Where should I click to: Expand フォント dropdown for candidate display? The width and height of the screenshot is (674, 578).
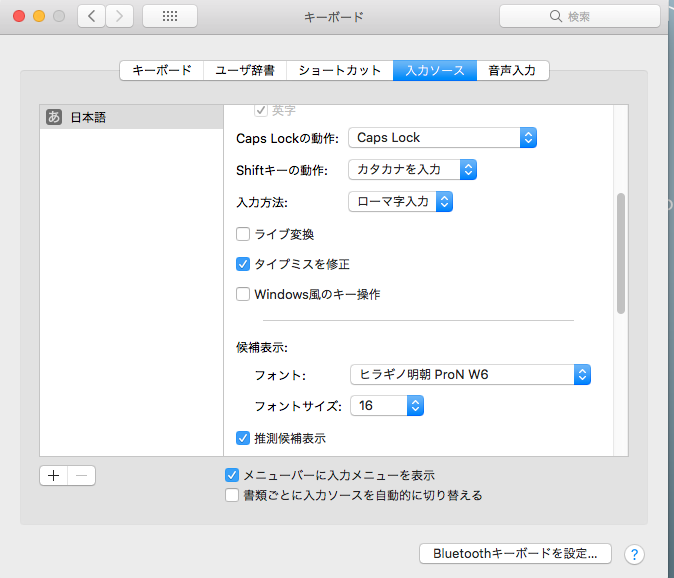point(470,374)
